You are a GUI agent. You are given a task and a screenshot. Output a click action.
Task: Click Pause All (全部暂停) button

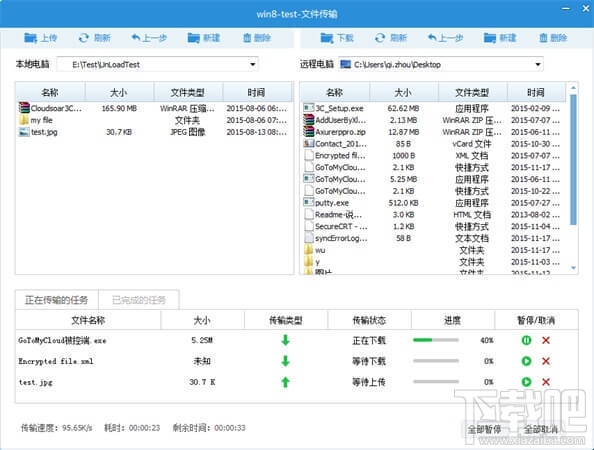[484, 429]
